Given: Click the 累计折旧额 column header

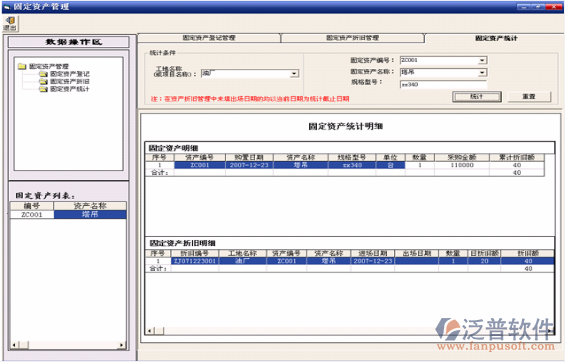Looking at the screenshot, I should pos(517,157).
